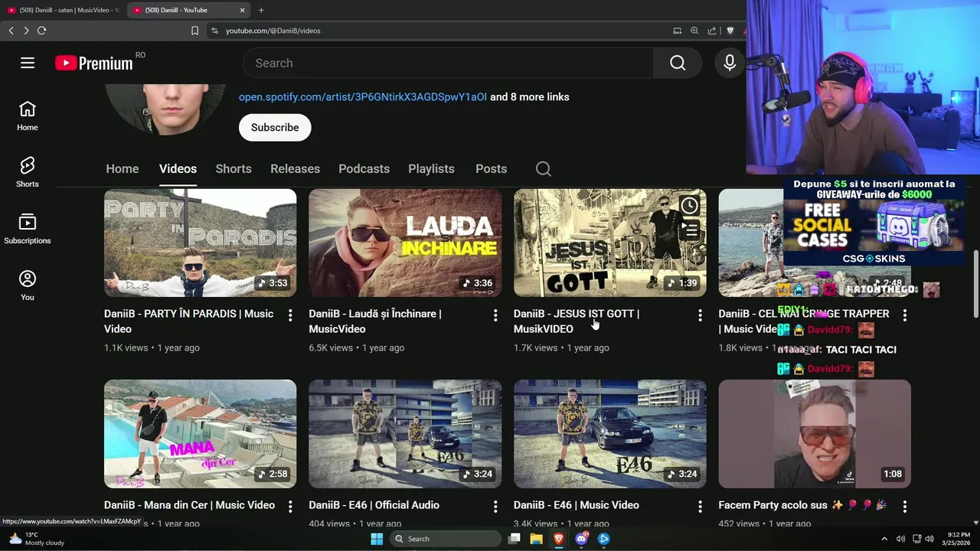The image size is (980, 551).
Task: Open a new browser tab with plus
Action: 261,10
